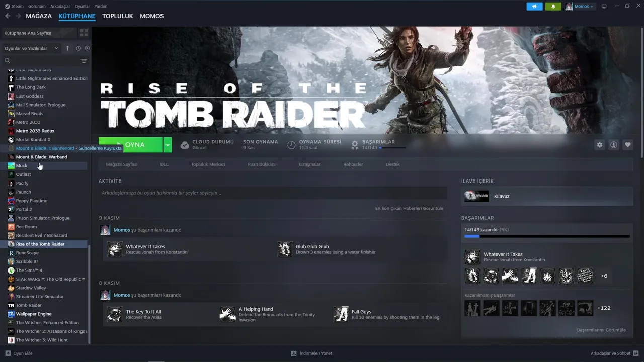644x362 pixels.
Task: Go to the MOMOS profile tab
Action: tap(151, 16)
